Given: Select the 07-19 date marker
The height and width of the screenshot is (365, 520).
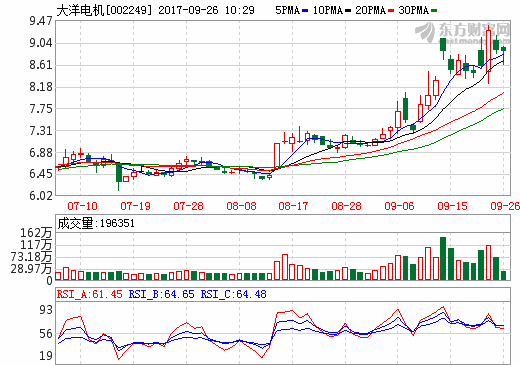Looking at the screenshot, I should [135, 206].
